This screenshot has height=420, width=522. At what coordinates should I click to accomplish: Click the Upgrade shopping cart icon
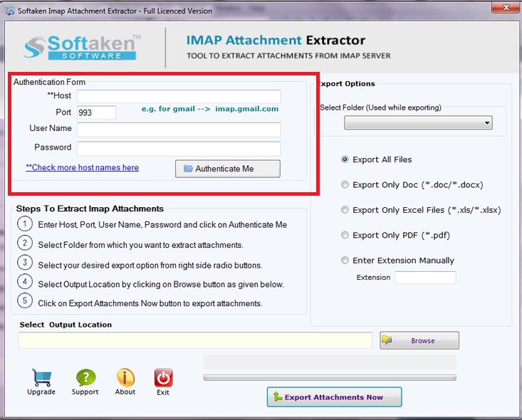41,378
